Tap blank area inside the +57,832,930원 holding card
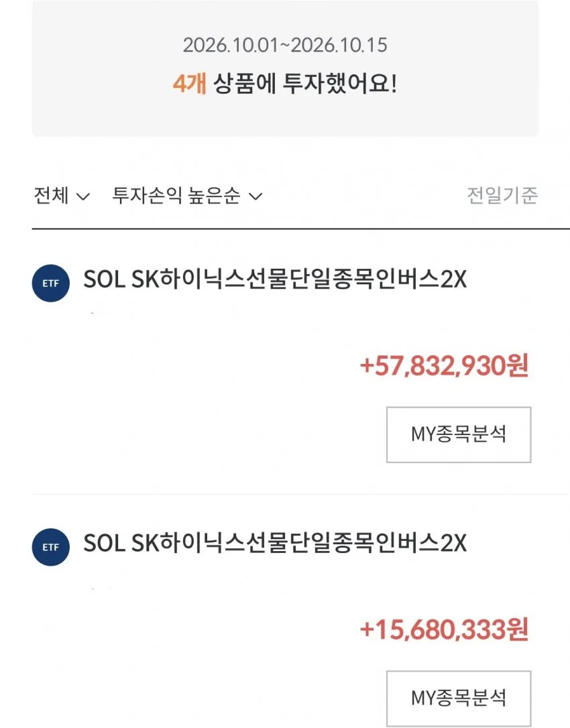The image size is (570, 728). pos(186,395)
